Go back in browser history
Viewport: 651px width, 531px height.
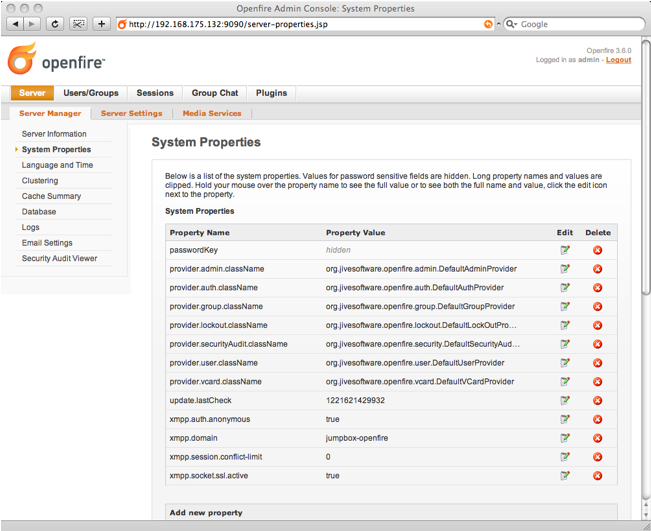pyautogui.click(x=15, y=24)
